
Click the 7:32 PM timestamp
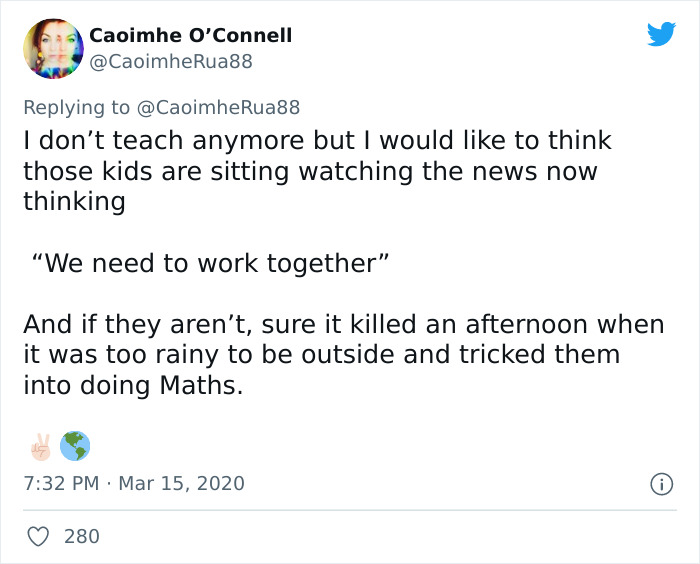tap(61, 484)
